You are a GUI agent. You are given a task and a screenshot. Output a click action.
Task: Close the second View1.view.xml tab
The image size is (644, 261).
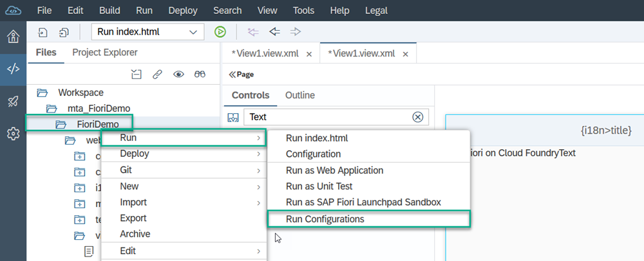pyautogui.click(x=405, y=54)
